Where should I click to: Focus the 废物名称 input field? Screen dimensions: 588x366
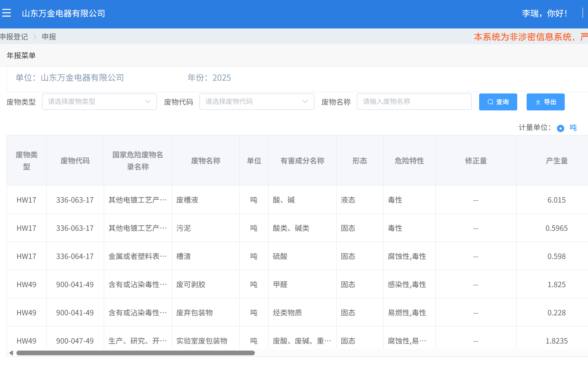[414, 102]
